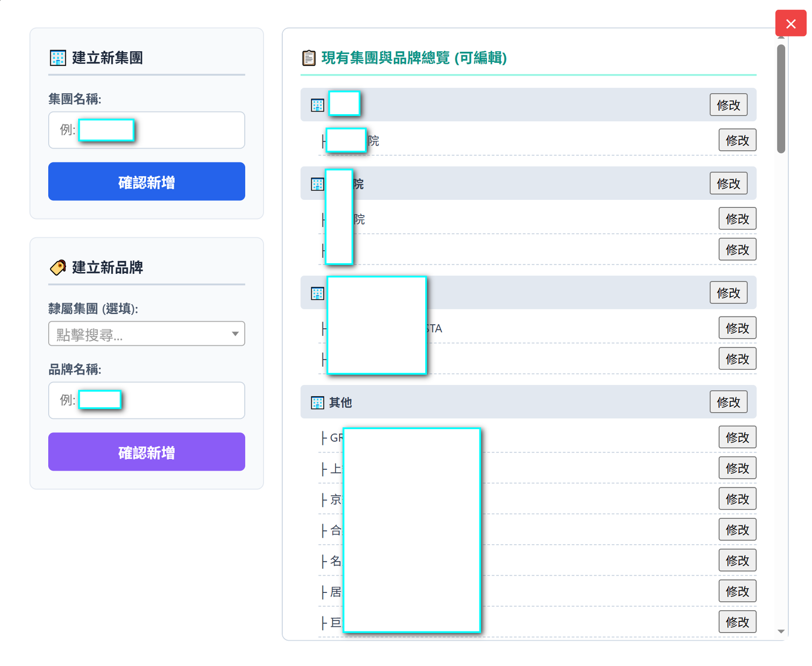Select the 其他 group header text
This screenshot has width=812, height=666.
[341, 402]
